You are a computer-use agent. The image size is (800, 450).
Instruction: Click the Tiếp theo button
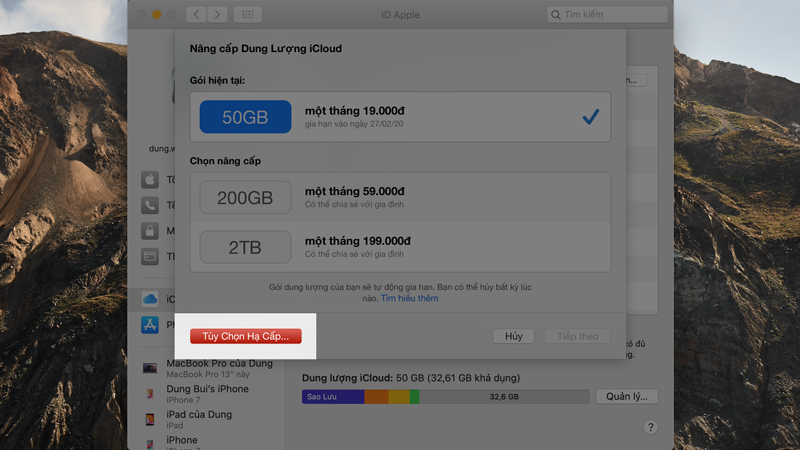[577, 336]
